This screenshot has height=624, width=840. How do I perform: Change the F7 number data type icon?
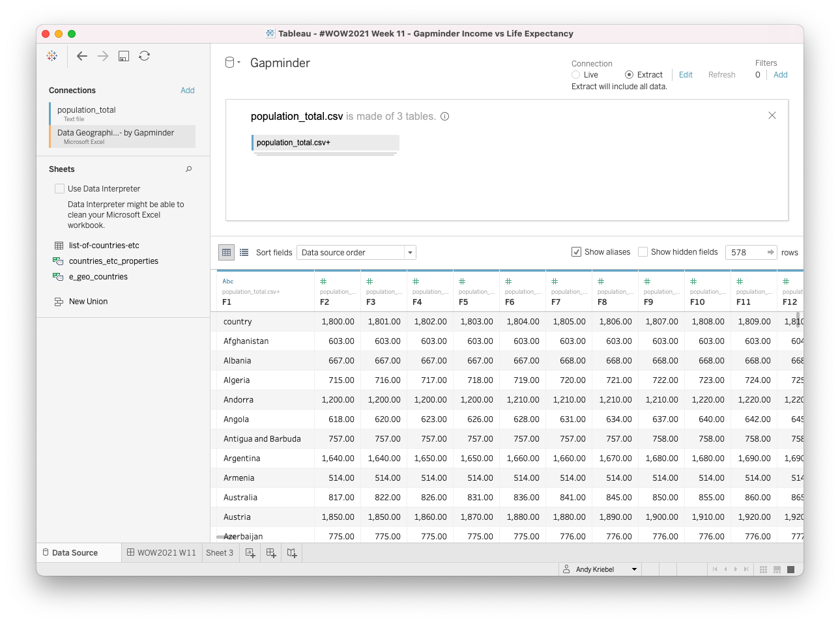pos(555,281)
